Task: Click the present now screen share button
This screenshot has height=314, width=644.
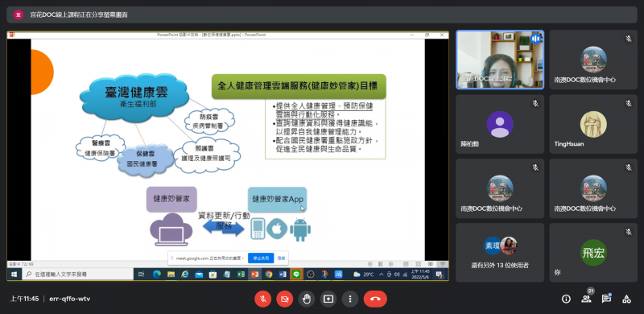Action: [328, 300]
